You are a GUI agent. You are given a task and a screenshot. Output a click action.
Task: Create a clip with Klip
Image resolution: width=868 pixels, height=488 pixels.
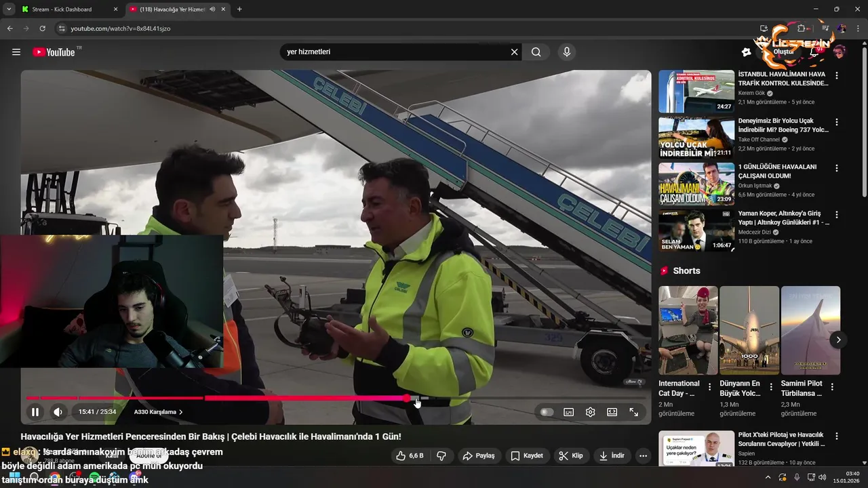pyautogui.click(x=571, y=455)
